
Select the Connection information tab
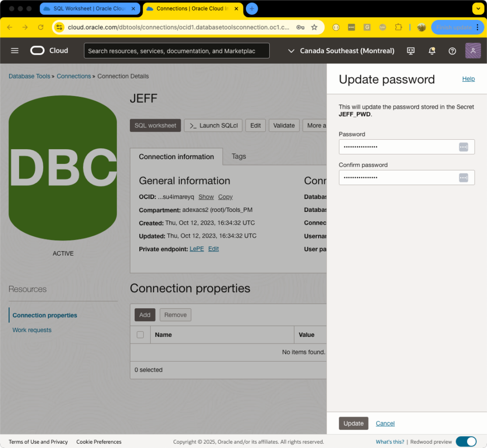coord(176,157)
